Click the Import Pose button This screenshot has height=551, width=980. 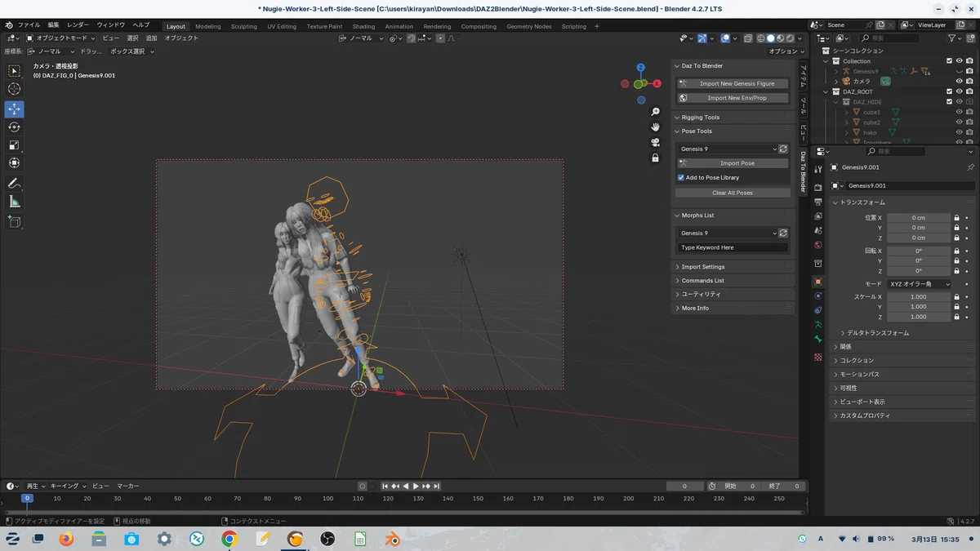(x=733, y=163)
